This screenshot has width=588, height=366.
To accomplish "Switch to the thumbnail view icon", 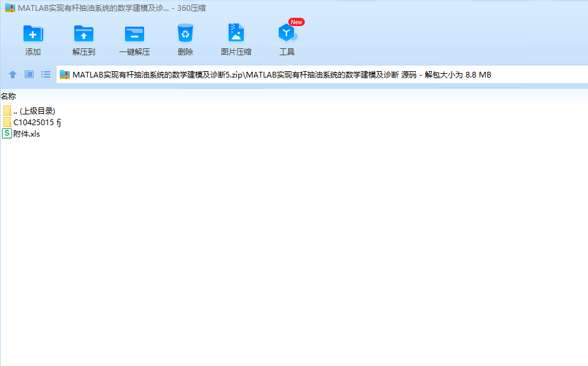I will pyautogui.click(x=29, y=74).
